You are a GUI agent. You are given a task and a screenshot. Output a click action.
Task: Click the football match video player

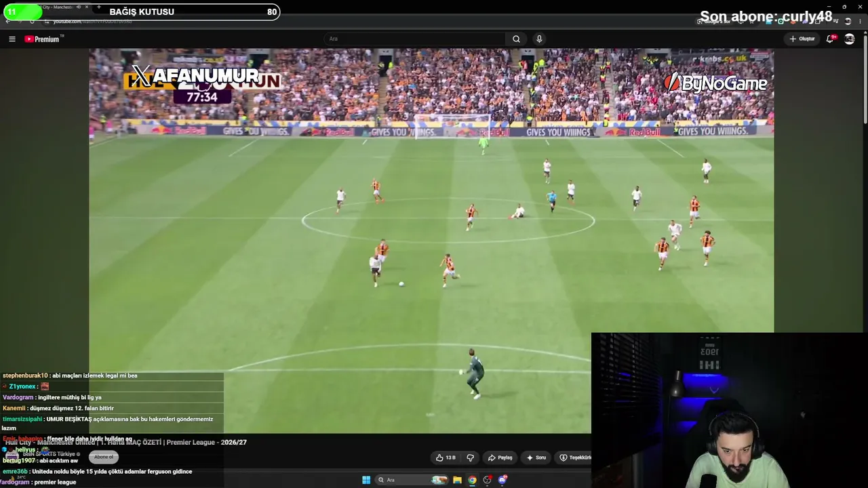[x=431, y=241]
